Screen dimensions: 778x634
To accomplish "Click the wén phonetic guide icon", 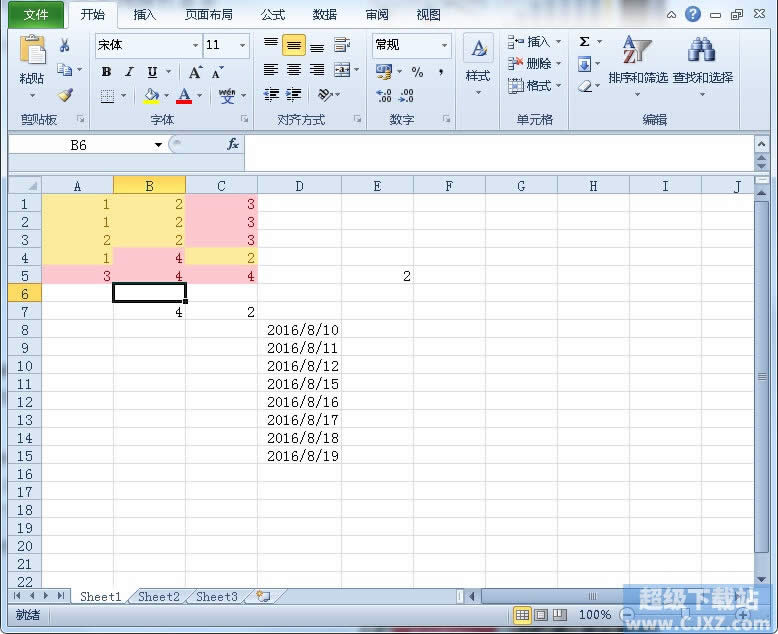I will 227,95.
